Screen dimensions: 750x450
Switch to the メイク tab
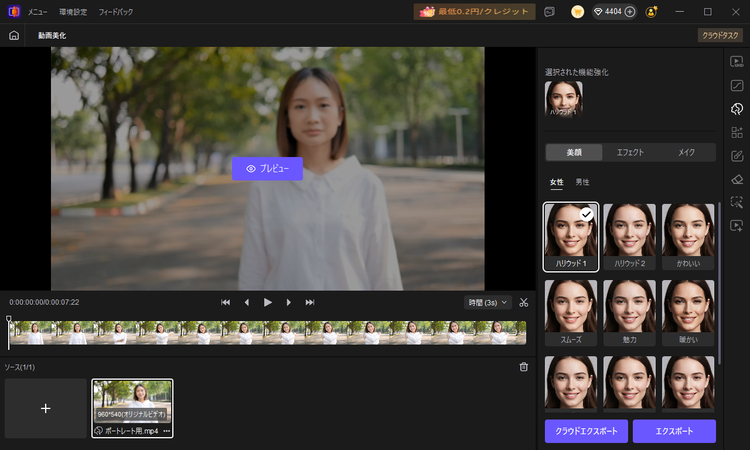click(686, 152)
